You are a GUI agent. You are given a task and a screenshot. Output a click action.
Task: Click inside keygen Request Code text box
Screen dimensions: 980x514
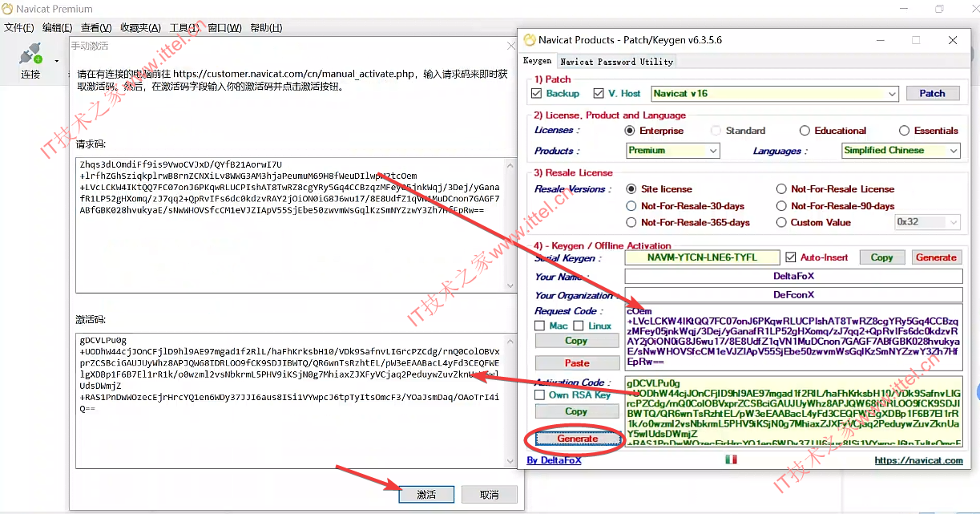coord(793,338)
